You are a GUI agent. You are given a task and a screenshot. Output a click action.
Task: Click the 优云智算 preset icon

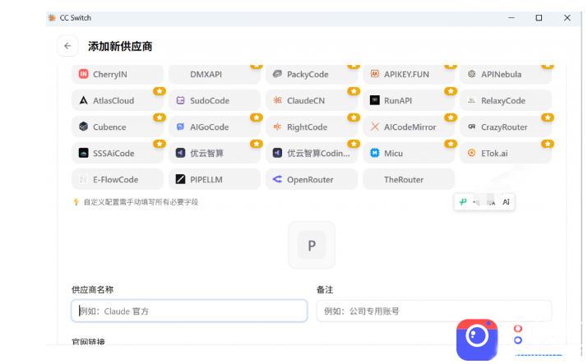click(180, 153)
